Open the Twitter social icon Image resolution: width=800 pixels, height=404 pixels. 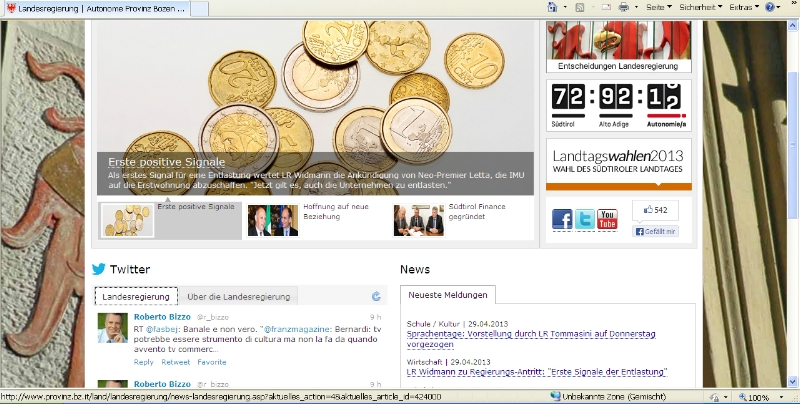pyautogui.click(x=584, y=219)
